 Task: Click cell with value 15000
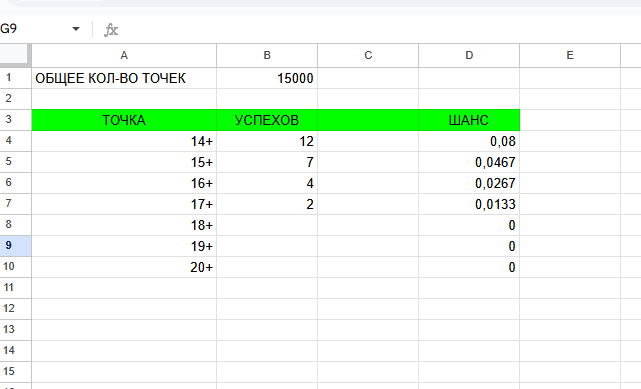[267, 78]
